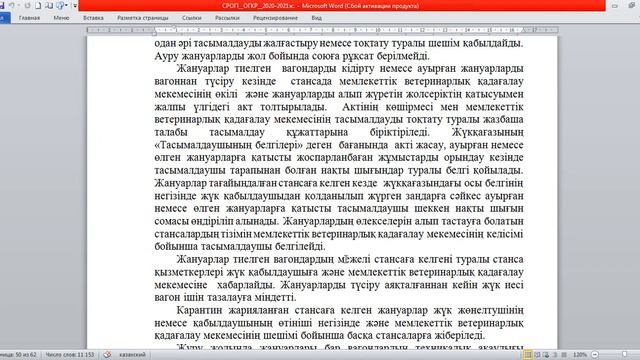The image size is (640, 360).
Task: Click the words бойынша тасымалдаушы белгілейді
Action: tap(240, 247)
